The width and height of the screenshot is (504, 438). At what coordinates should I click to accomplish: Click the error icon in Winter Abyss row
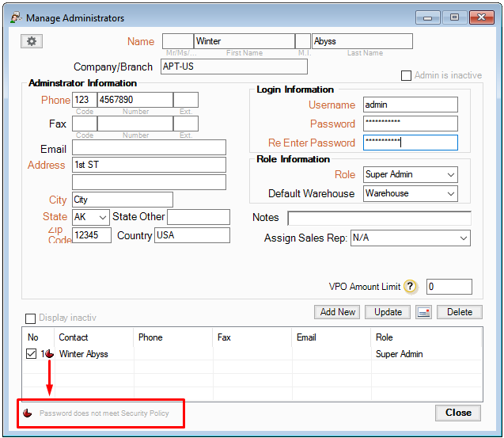coord(50,354)
